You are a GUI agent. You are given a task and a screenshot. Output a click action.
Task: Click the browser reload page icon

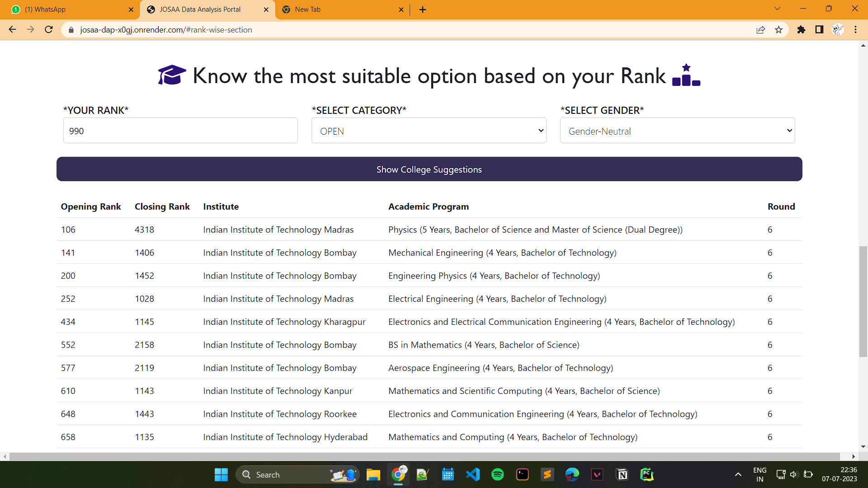coord(49,30)
